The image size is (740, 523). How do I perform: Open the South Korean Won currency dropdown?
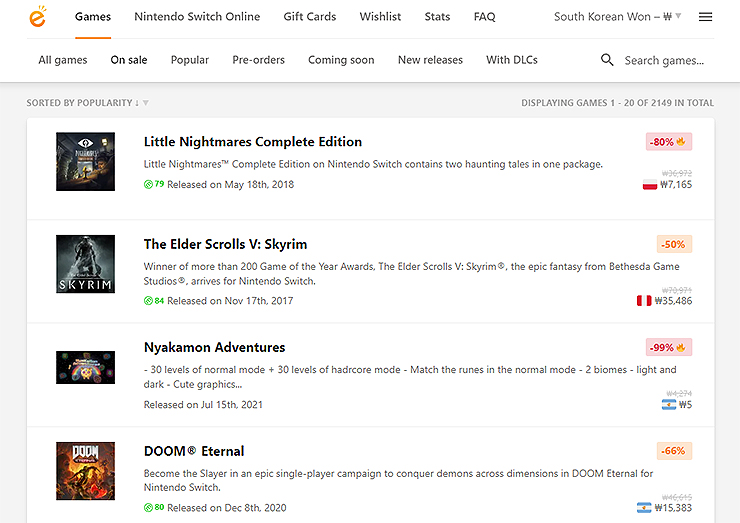[617, 17]
